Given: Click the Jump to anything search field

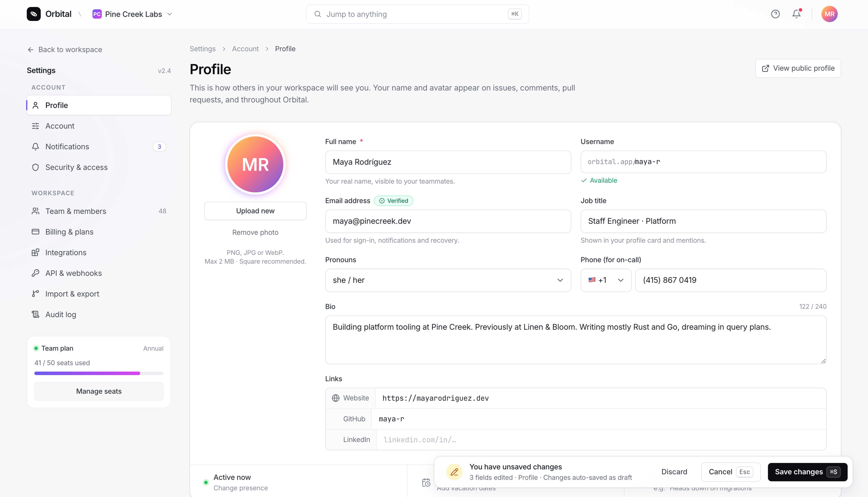Looking at the screenshot, I should pos(417,14).
